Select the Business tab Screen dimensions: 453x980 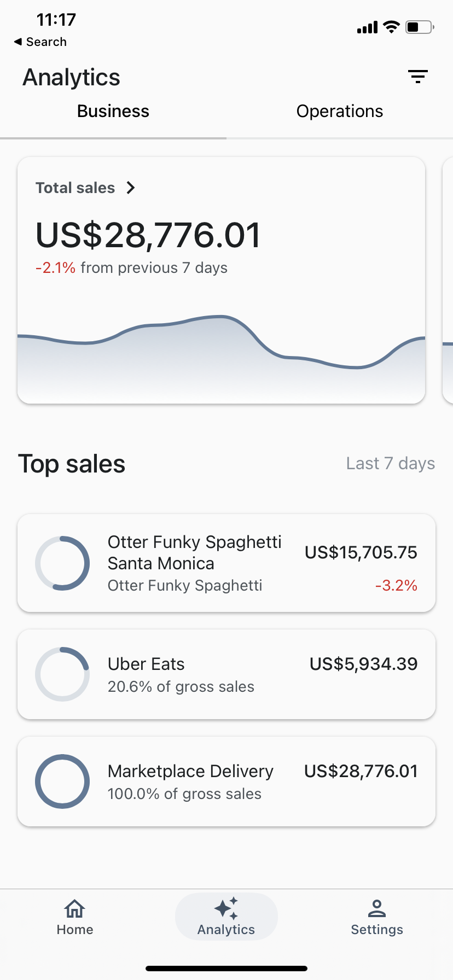click(x=113, y=111)
